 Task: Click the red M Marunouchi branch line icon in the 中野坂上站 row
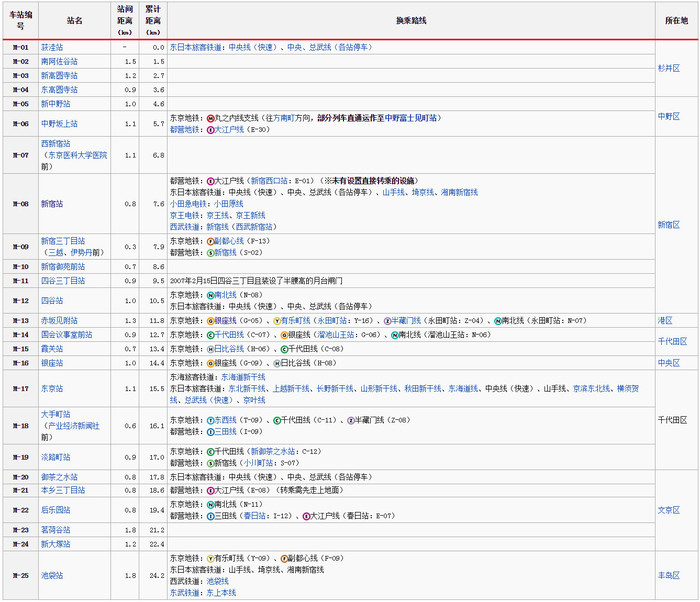211,118
